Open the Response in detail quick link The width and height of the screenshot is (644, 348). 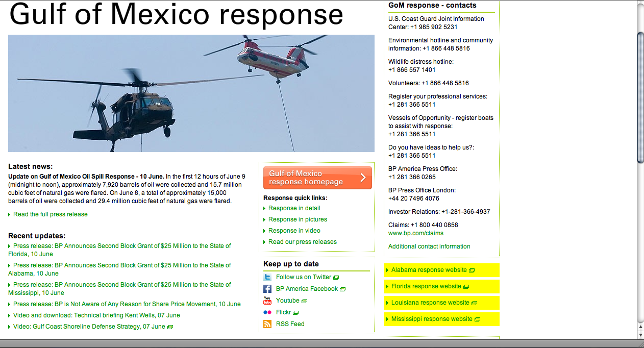[x=294, y=208]
